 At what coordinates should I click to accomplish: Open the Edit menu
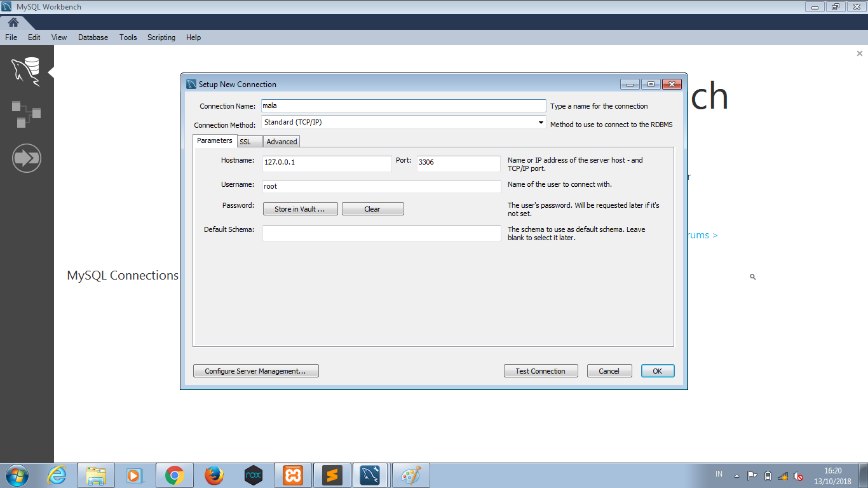point(34,37)
